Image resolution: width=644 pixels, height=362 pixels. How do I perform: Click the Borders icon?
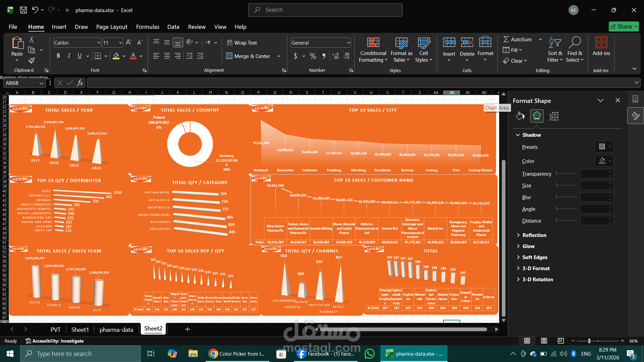pos(98,56)
